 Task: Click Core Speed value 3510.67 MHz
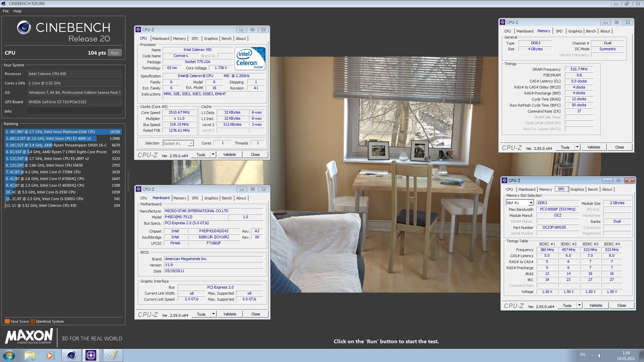point(179,113)
